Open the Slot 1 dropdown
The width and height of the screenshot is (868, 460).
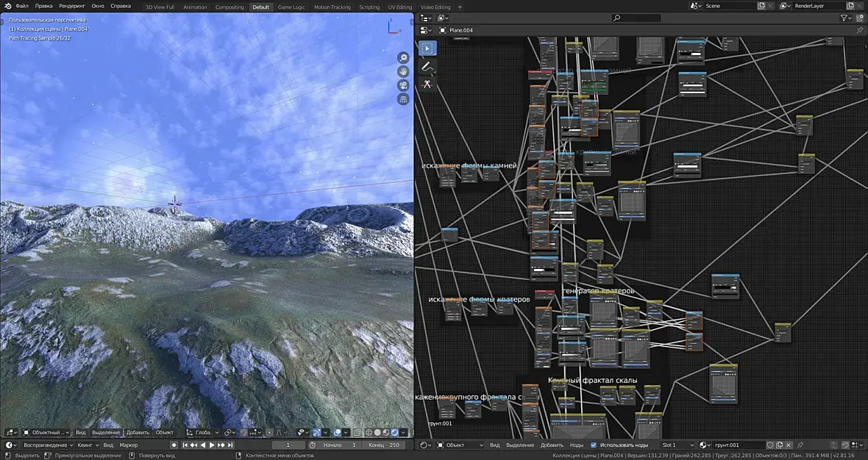(x=677, y=445)
